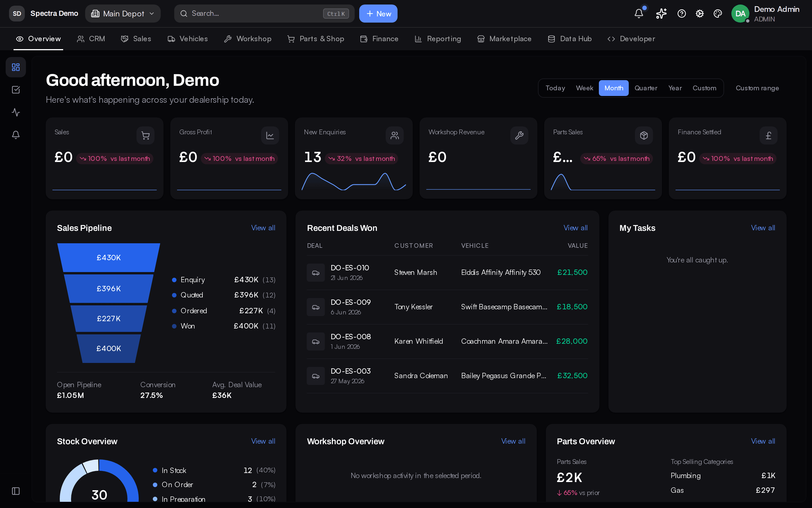The image size is (812, 508).
Task: Click the Finance Settled pound icon
Action: 768,135
